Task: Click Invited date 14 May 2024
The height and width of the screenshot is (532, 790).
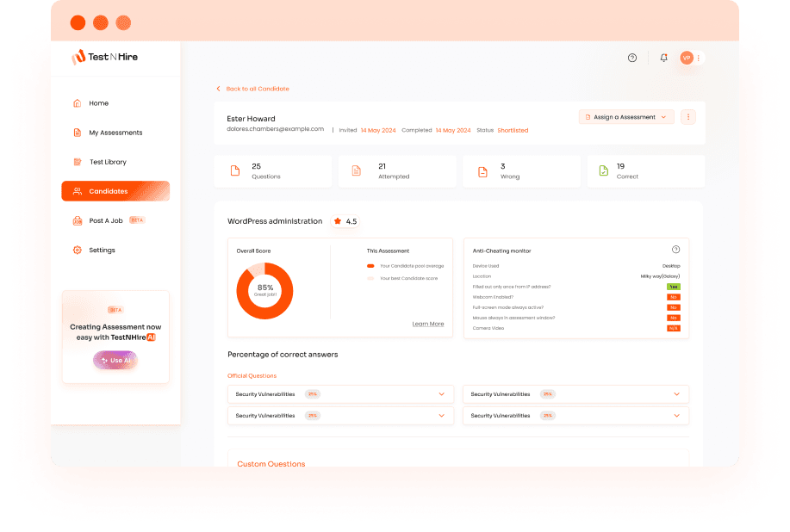Action: click(378, 130)
